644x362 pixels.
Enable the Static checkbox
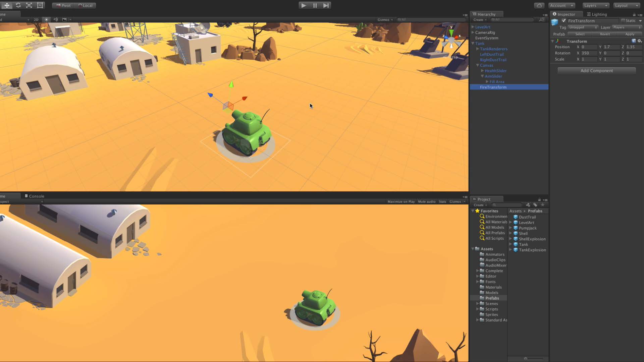tap(623, 21)
